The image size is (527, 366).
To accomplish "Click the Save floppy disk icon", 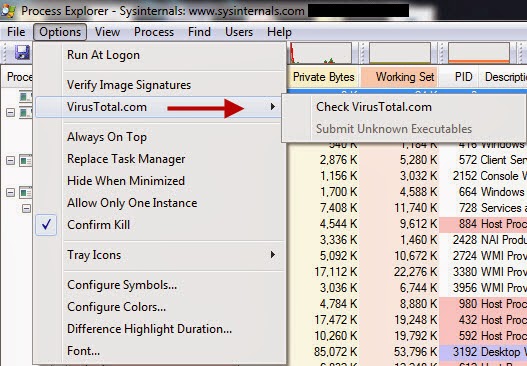I will (22, 53).
